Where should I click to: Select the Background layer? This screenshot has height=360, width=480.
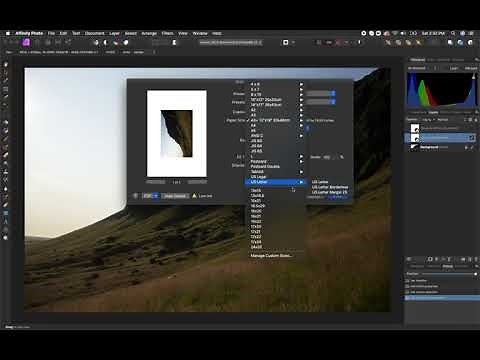[x=440, y=147]
